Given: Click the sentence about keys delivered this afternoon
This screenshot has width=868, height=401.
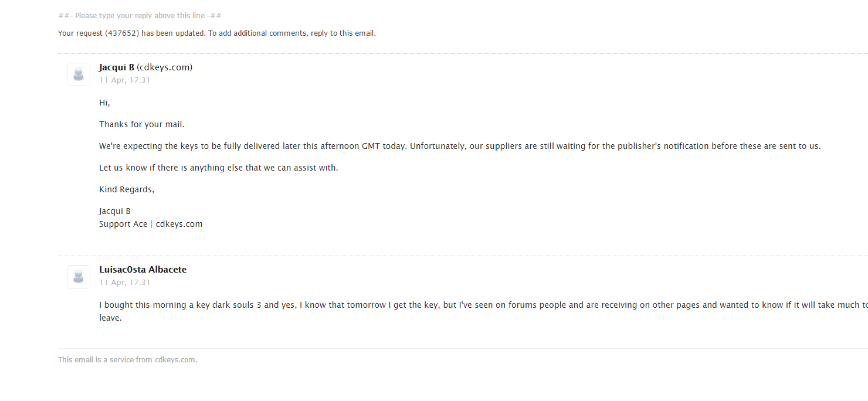Looking at the screenshot, I should click(x=460, y=146).
